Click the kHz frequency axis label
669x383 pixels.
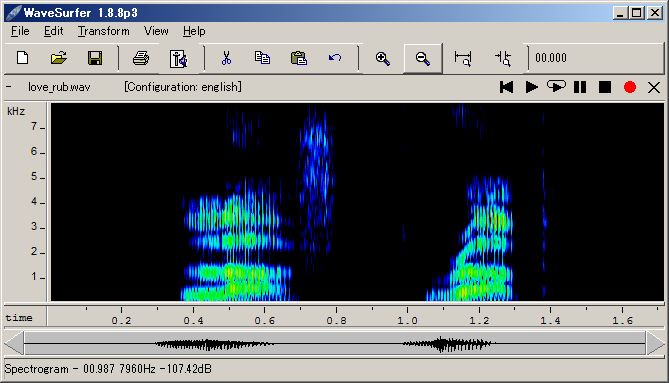tap(16, 111)
